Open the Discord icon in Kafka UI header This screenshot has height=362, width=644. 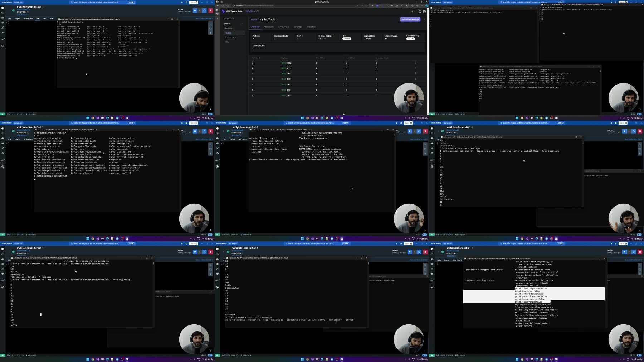click(x=424, y=11)
